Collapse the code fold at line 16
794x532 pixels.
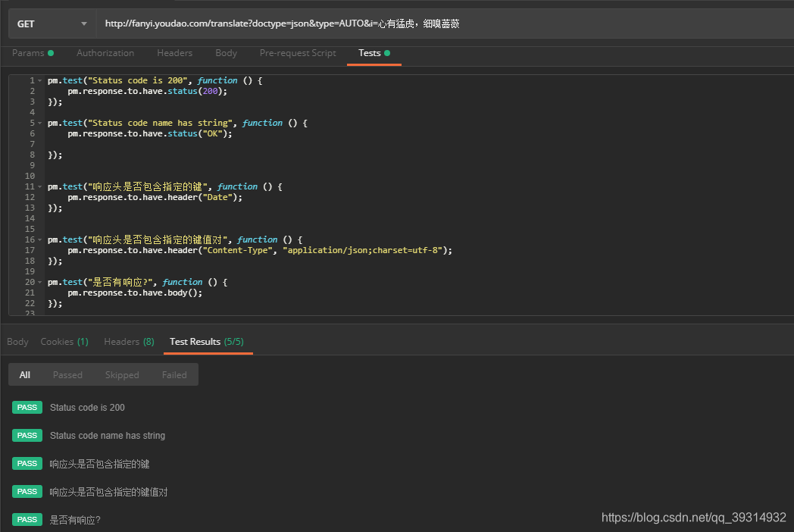(x=40, y=239)
